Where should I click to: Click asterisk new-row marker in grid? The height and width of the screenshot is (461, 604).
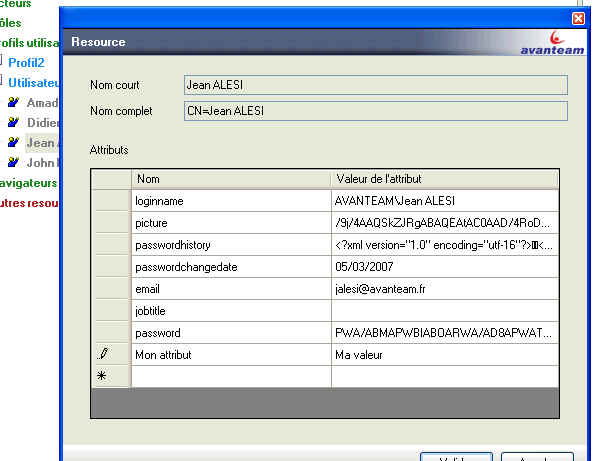coord(102,376)
